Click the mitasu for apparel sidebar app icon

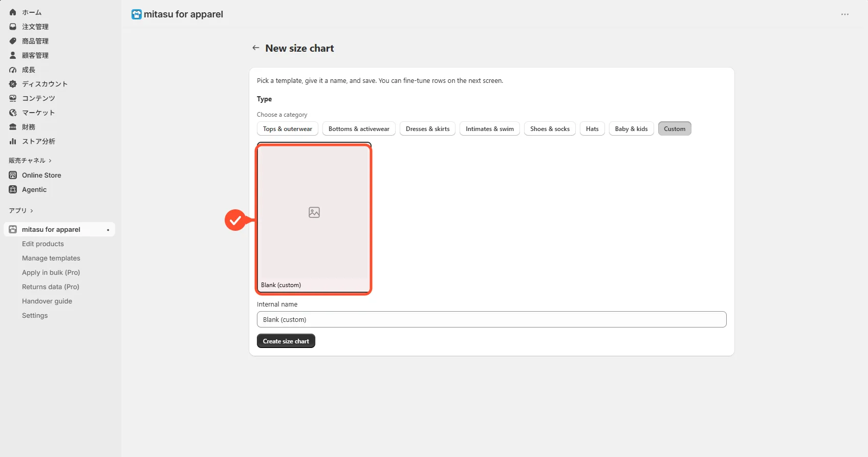[13, 229]
